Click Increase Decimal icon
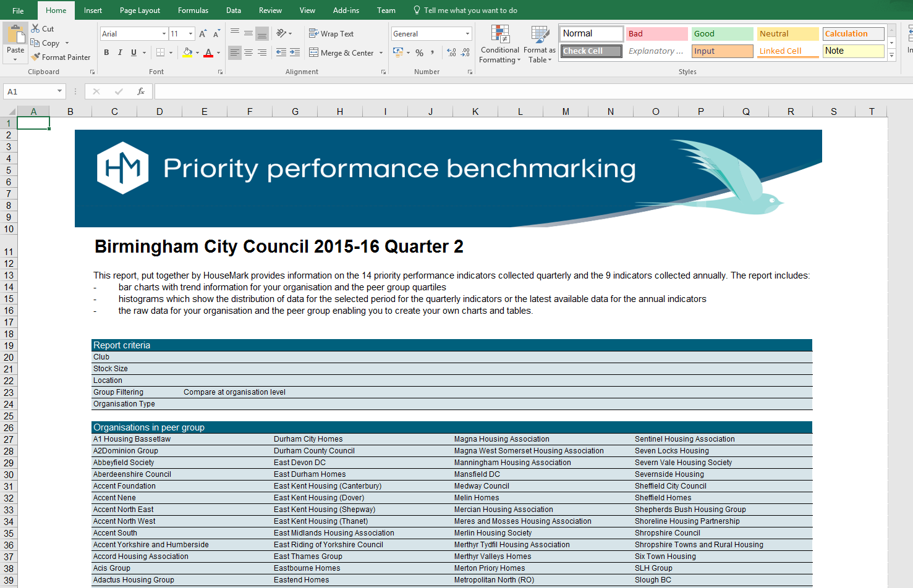 pyautogui.click(x=452, y=52)
